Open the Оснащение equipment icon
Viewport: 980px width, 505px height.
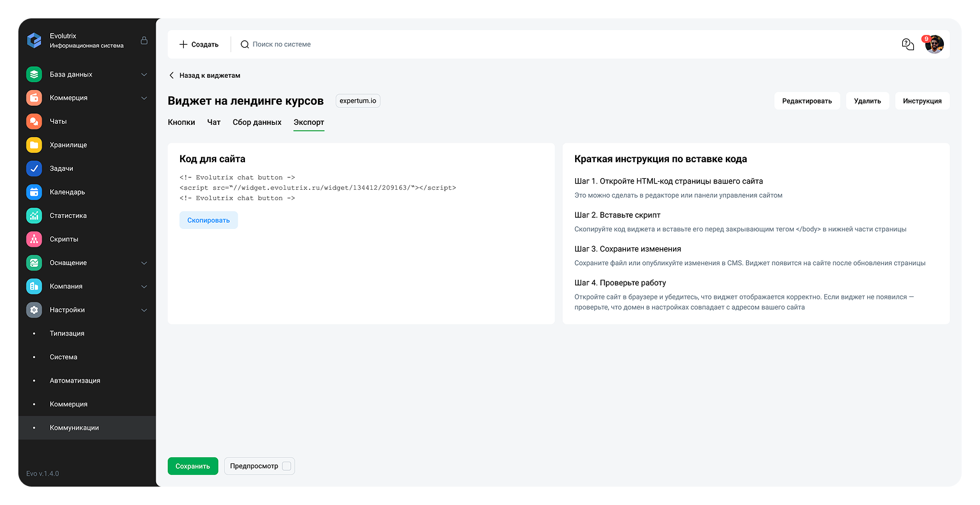34,263
